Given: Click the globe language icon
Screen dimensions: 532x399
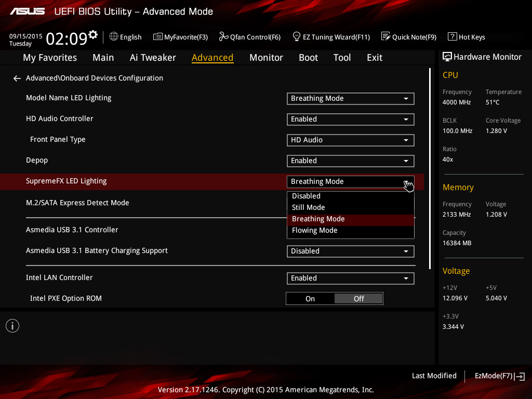Looking at the screenshot, I should tap(114, 36).
